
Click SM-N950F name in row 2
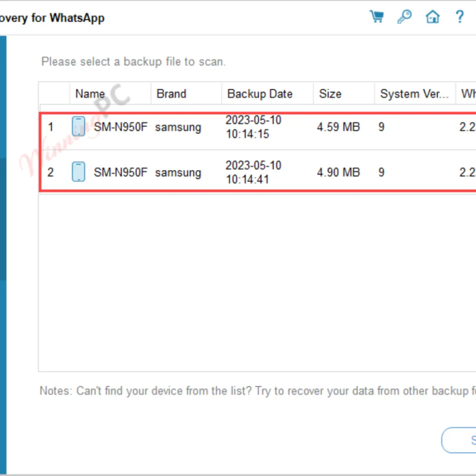tap(121, 172)
